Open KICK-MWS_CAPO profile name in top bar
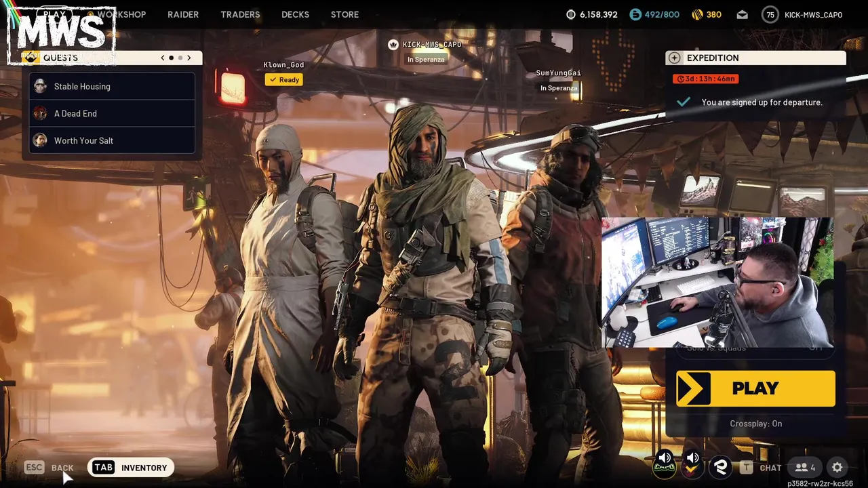 813,15
